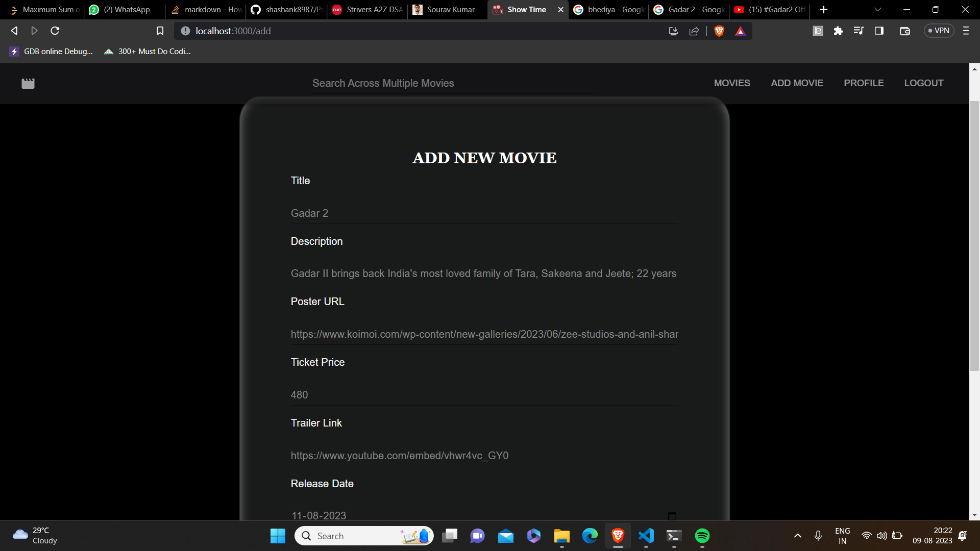Click the Brave Shields lion icon

coord(719,31)
